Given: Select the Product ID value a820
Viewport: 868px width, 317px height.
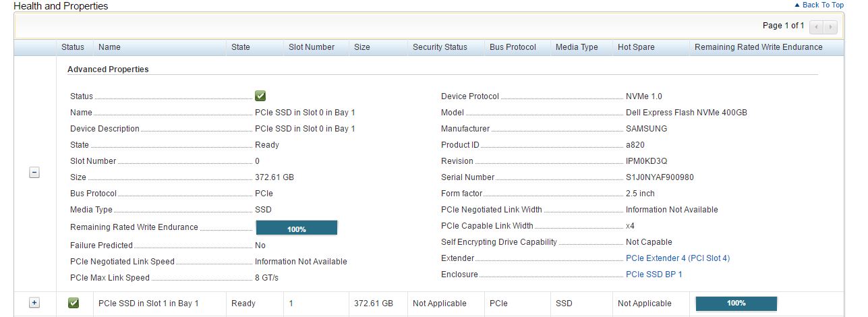Looking at the screenshot, I should point(636,145).
